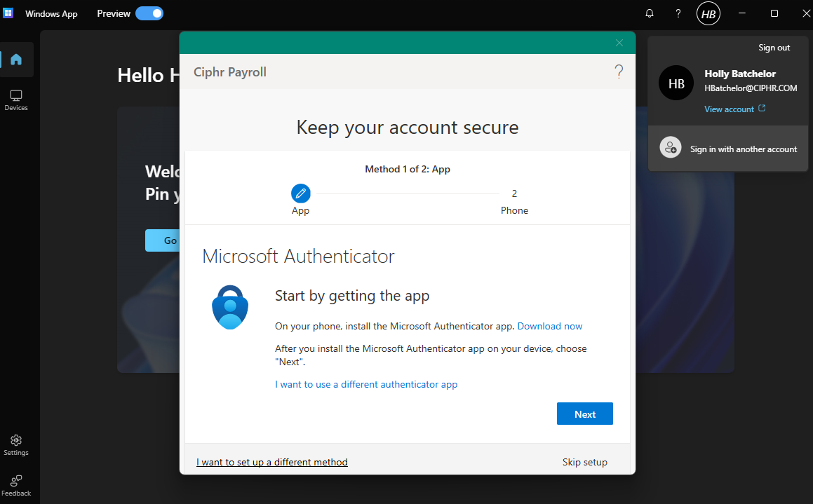Click the Start by getting the app heading
This screenshot has height=504, width=813.
click(x=352, y=296)
